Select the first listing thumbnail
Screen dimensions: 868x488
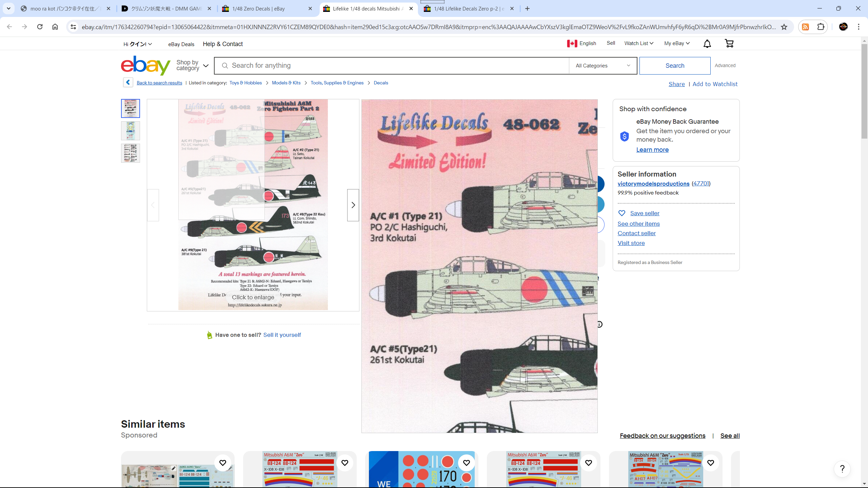point(131,108)
